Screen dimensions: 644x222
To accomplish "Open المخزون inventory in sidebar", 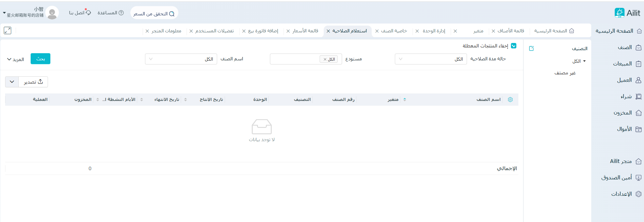I will (x=623, y=113).
